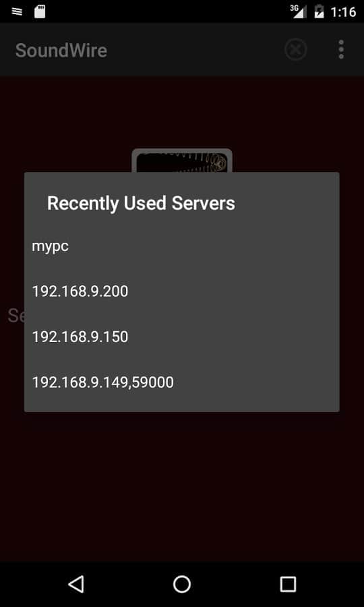The height and width of the screenshot is (607, 364).
Task: Tap the 3G signal strength indicator
Action: click(298, 11)
